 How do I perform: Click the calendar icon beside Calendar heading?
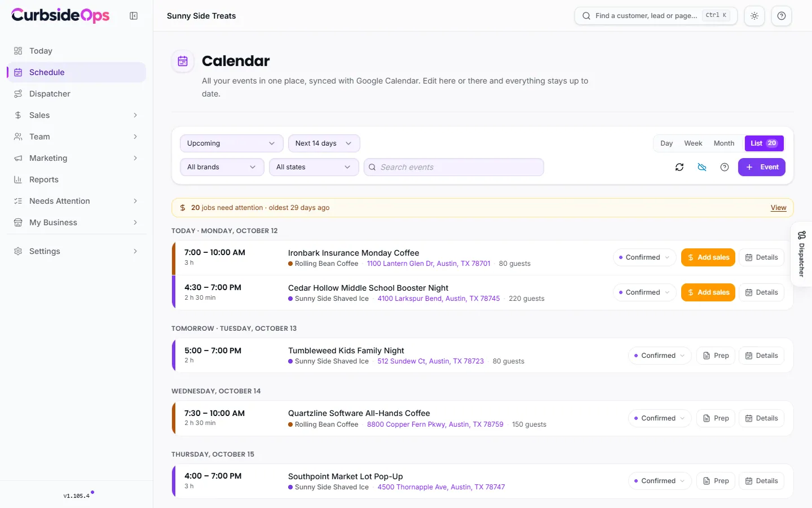(183, 61)
